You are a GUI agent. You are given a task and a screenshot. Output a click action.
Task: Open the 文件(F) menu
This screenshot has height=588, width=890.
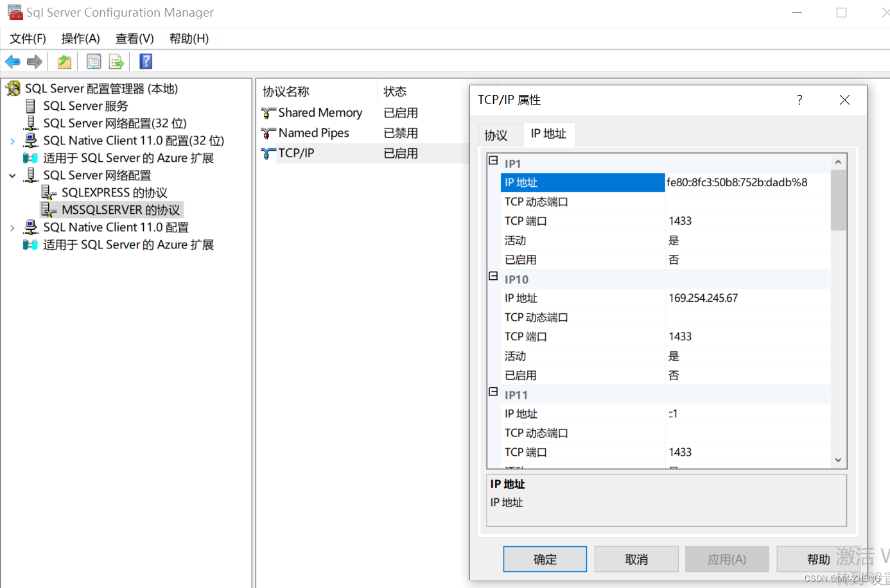coord(28,39)
